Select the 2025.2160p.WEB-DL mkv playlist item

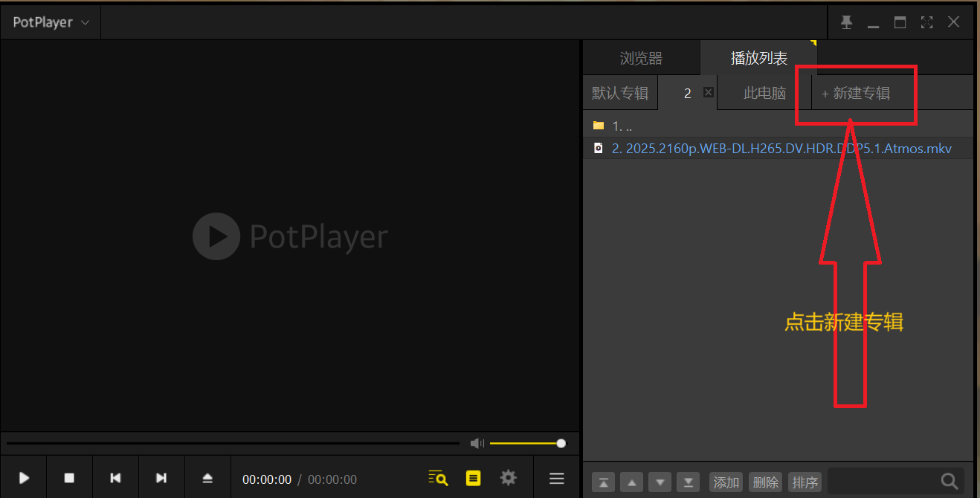click(778, 148)
